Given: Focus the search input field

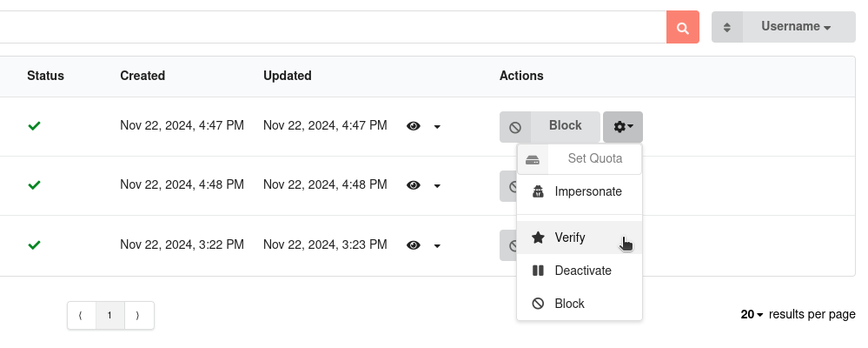Looking at the screenshot, I should click(x=332, y=27).
